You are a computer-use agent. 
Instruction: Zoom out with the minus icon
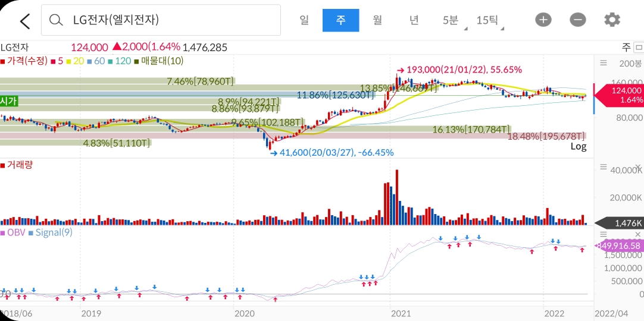point(578,20)
